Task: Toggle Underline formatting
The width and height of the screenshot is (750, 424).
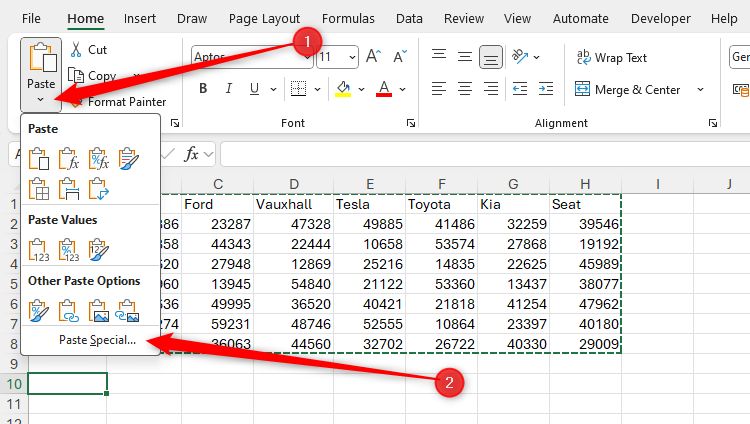Action: click(x=254, y=89)
